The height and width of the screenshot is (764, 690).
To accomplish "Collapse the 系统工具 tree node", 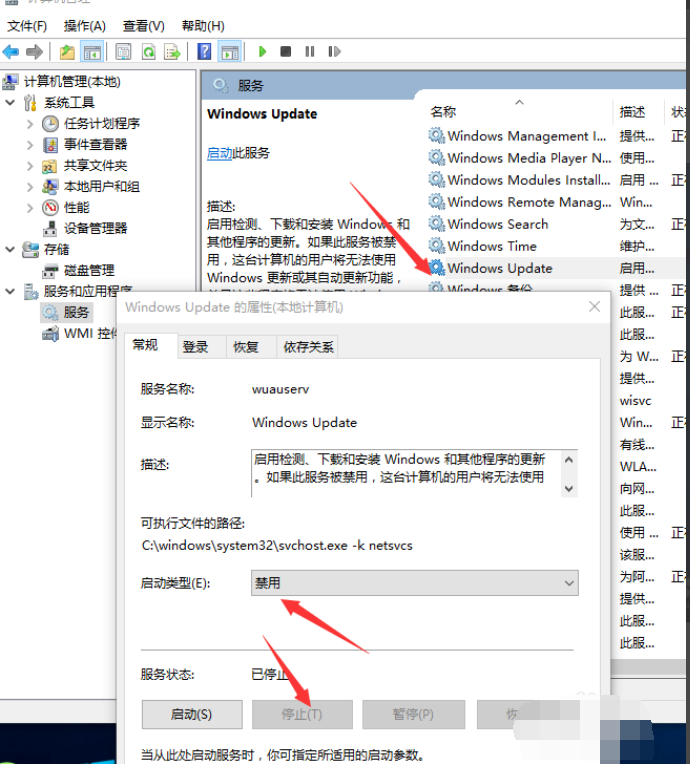I will coord(10,102).
